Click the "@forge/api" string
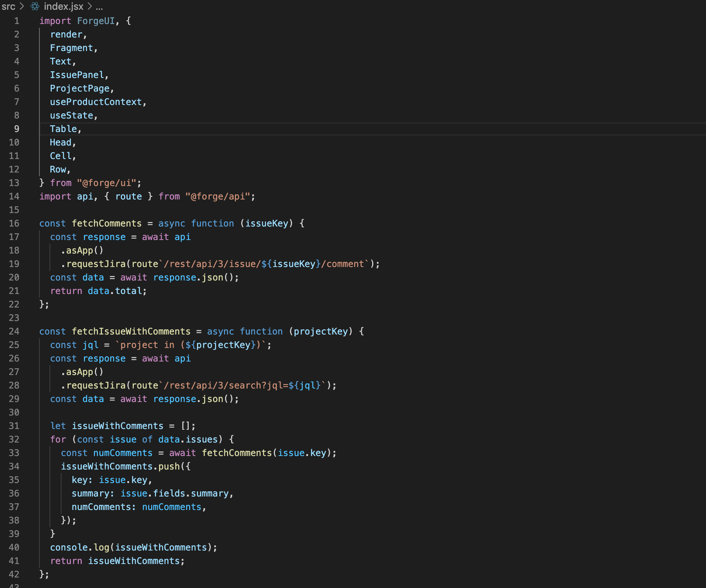706x588 pixels. 218,196
